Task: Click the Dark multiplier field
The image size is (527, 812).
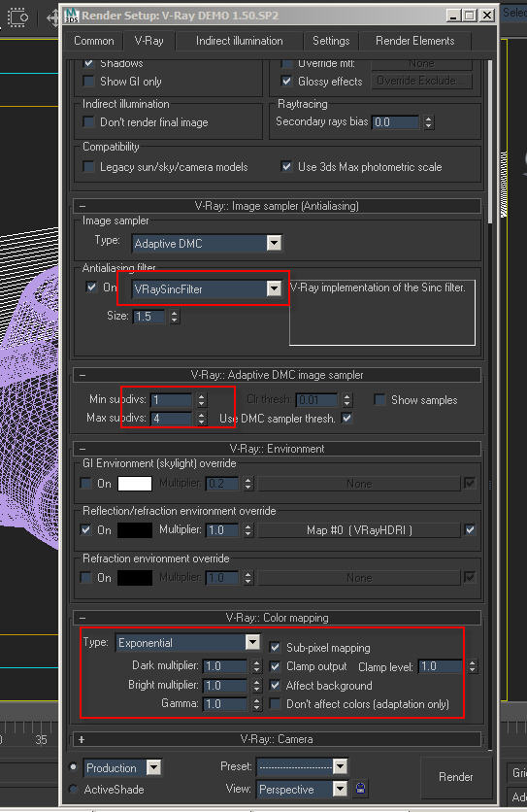Action: coord(225,666)
